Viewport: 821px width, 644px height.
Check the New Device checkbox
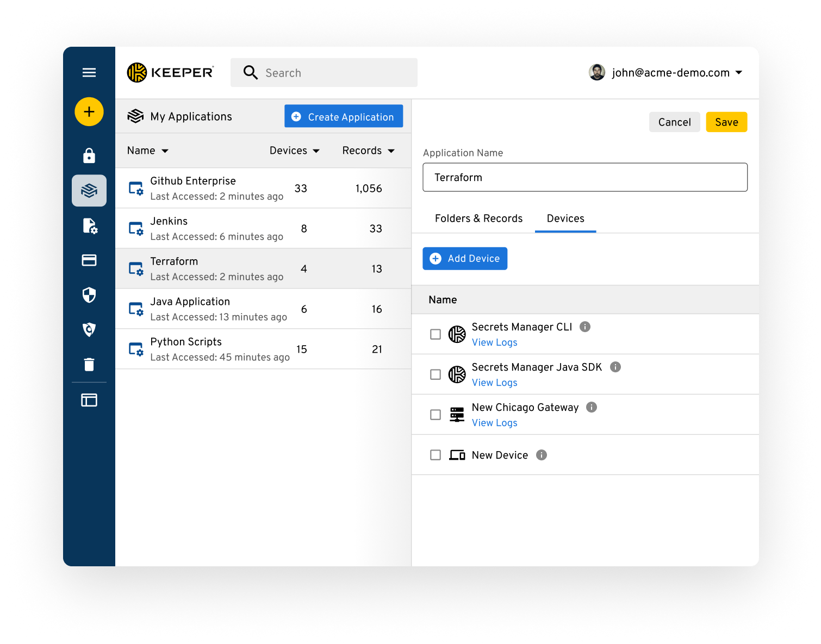436,455
